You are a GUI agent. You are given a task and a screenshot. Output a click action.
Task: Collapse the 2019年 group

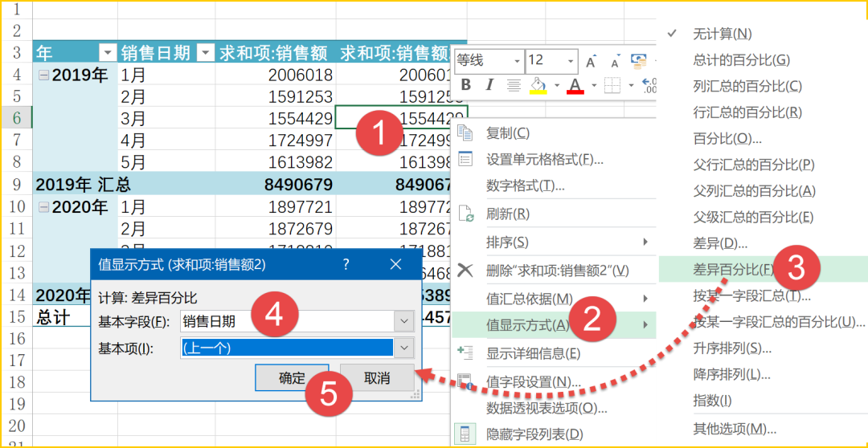click(x=43, y=75)
